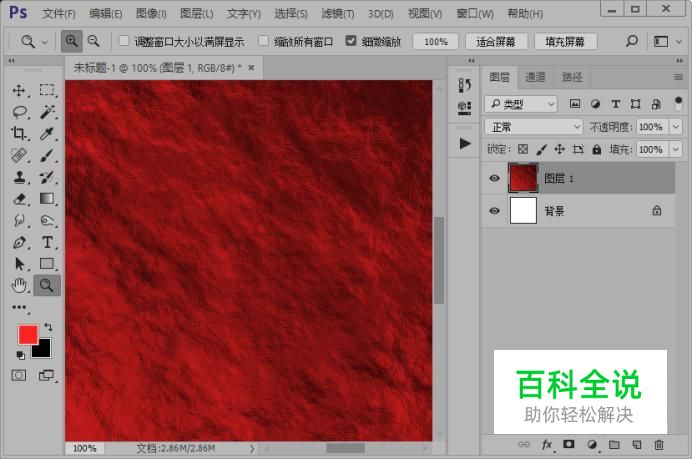This screenshot has width=692, height=459.
Task: Toggle the layer filter switch
Action: coord(678,104)
